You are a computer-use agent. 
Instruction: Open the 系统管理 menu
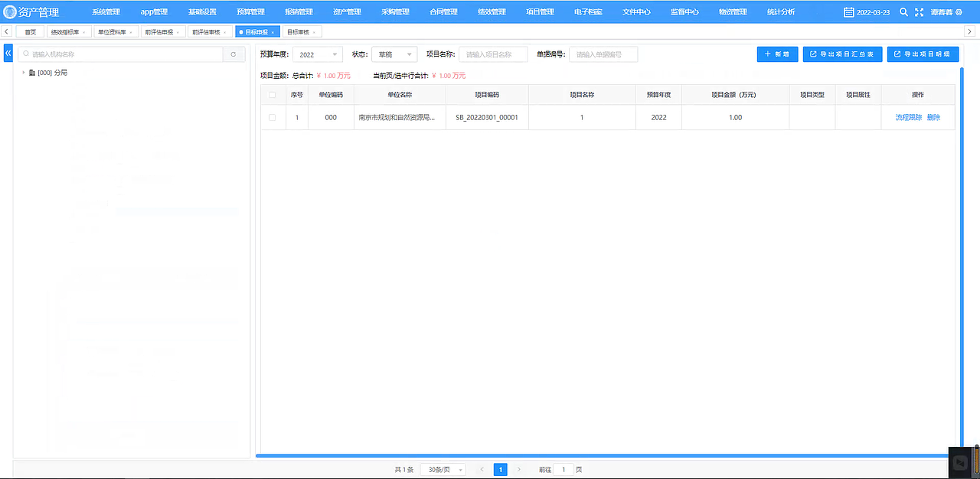tap(106, 12)
